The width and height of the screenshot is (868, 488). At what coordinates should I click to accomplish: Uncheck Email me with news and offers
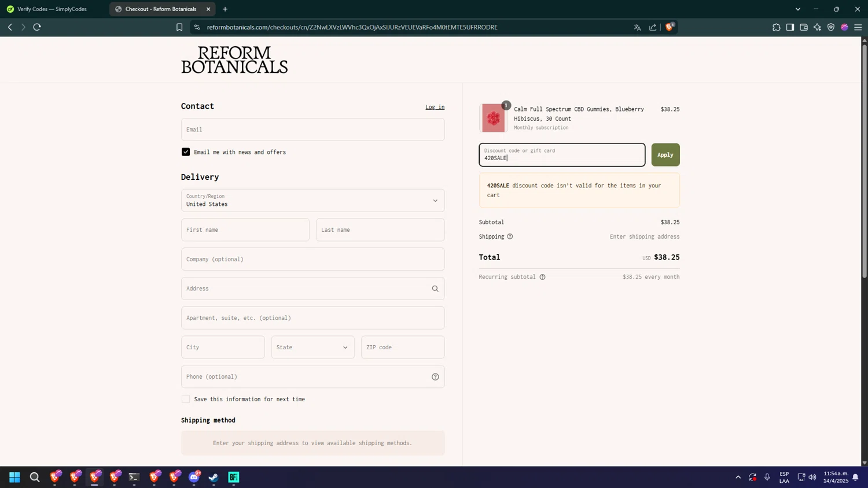[186, 152]
